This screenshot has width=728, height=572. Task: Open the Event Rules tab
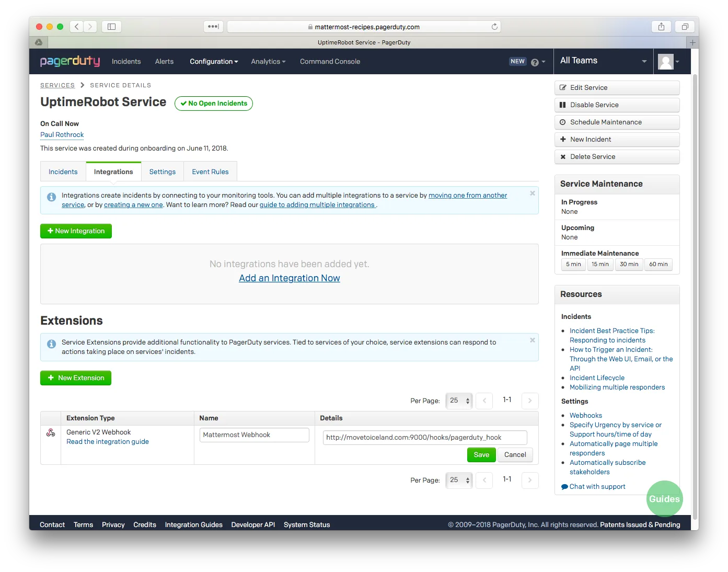point(210,171)
